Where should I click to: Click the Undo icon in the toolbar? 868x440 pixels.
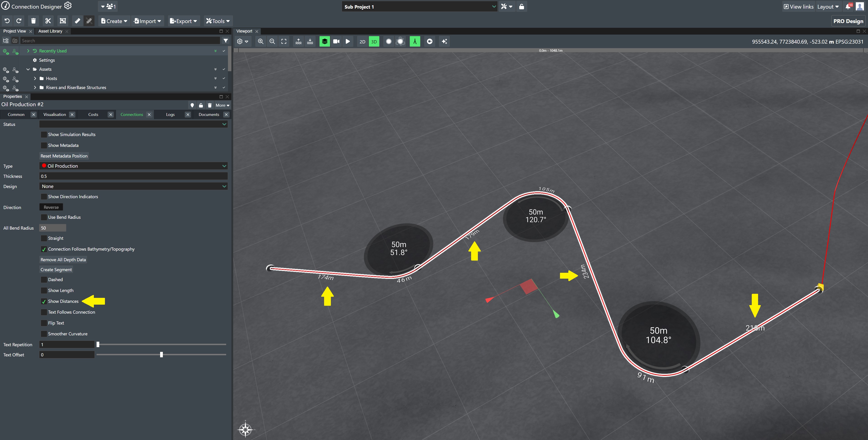coord(7,21)
